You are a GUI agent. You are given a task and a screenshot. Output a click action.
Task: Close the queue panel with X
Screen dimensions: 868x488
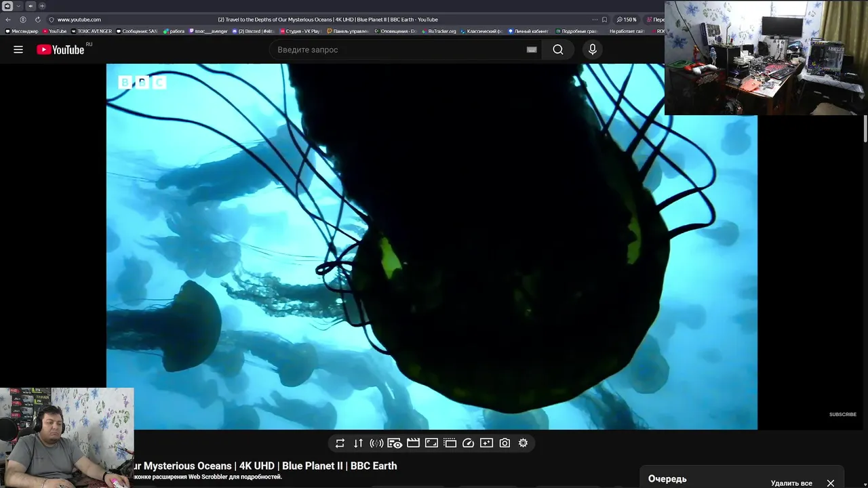tap(830, 483)
